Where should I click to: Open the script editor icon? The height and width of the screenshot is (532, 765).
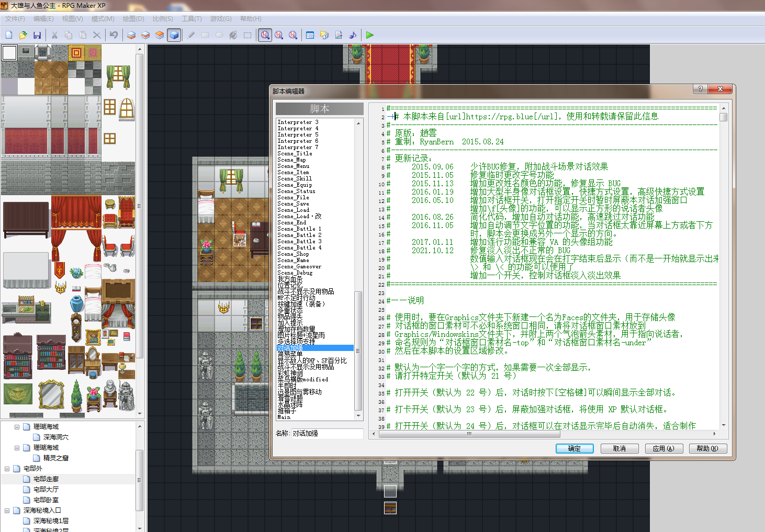(x=339, y=35)
